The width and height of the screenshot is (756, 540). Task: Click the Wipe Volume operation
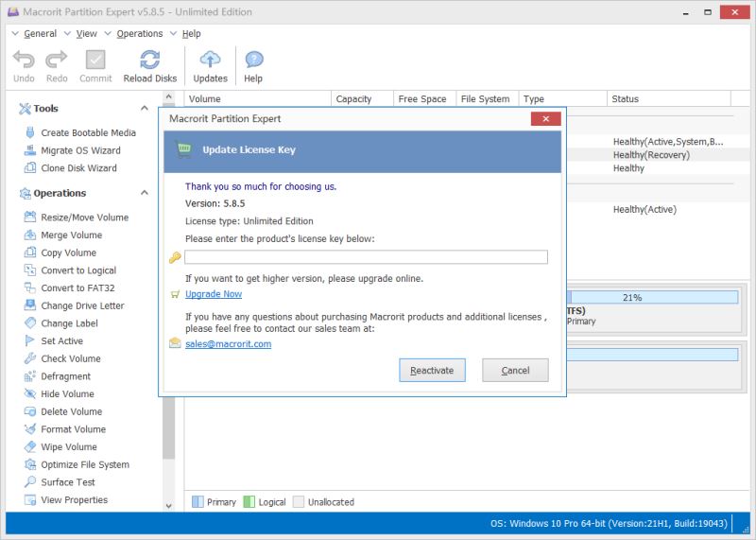[x=68, y=447]
